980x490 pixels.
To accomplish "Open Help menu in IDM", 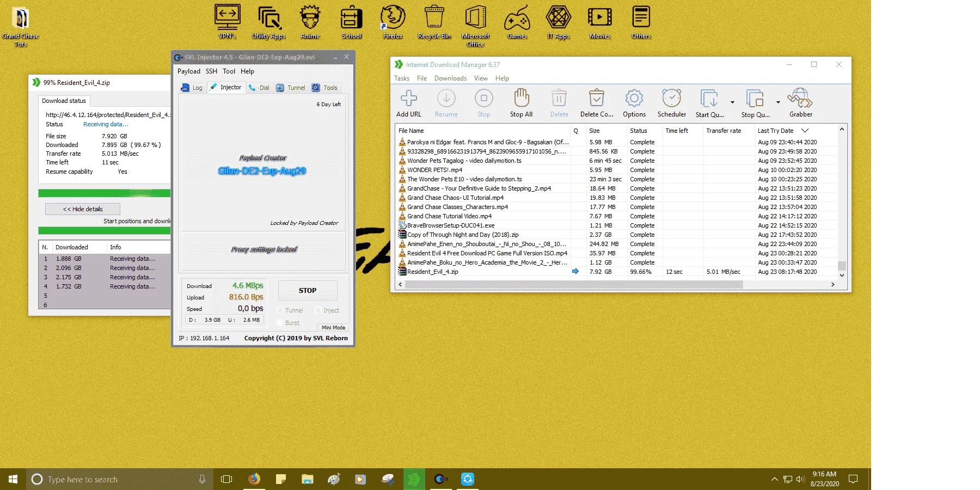I will pyautogui.click(x=502, y=78).
